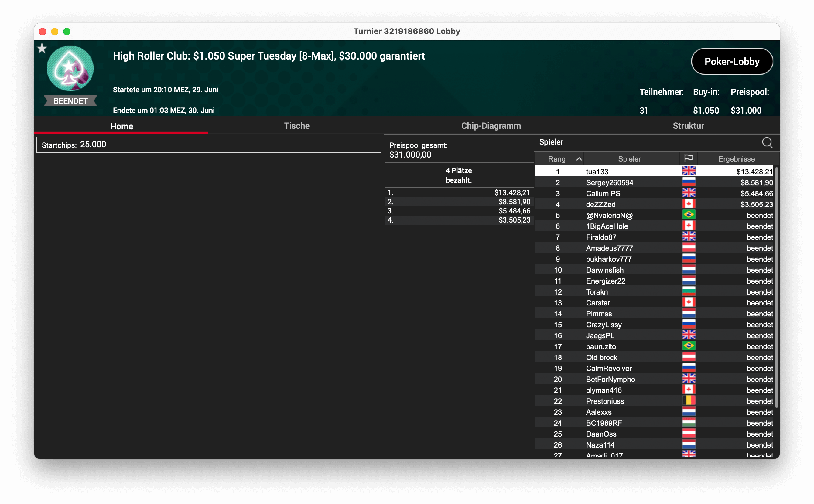Click the green macOS zoom button
Viewport: 814px width, 504px height.
(x=67, y=32)
